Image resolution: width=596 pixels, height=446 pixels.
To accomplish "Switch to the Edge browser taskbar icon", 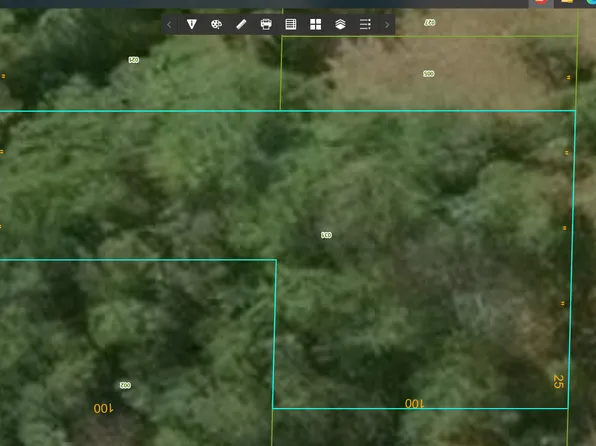I will (591, 2).
